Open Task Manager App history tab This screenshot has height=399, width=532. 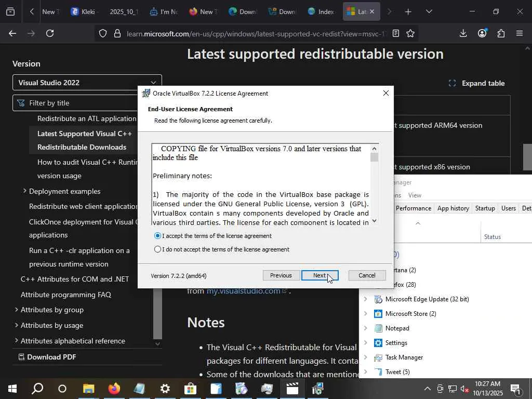tap(453, 208)
